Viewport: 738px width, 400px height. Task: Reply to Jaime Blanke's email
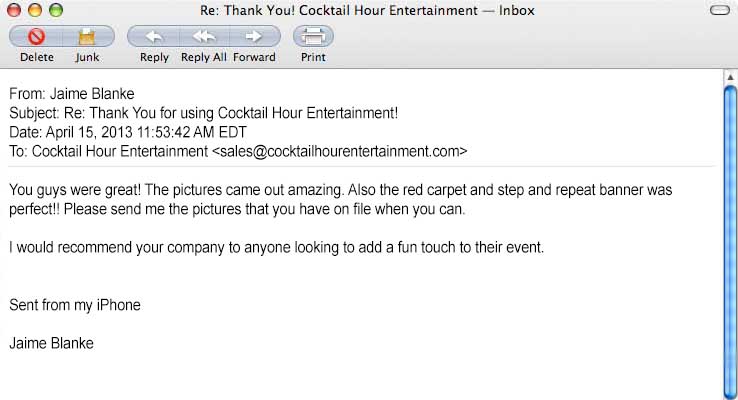[x=154, y=37]
